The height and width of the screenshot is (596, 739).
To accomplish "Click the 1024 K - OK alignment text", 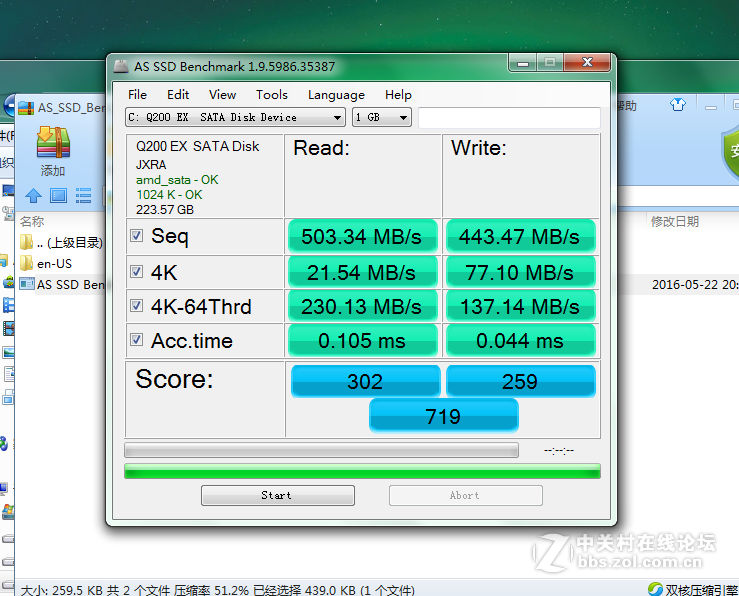I will (x=169, y=195).
